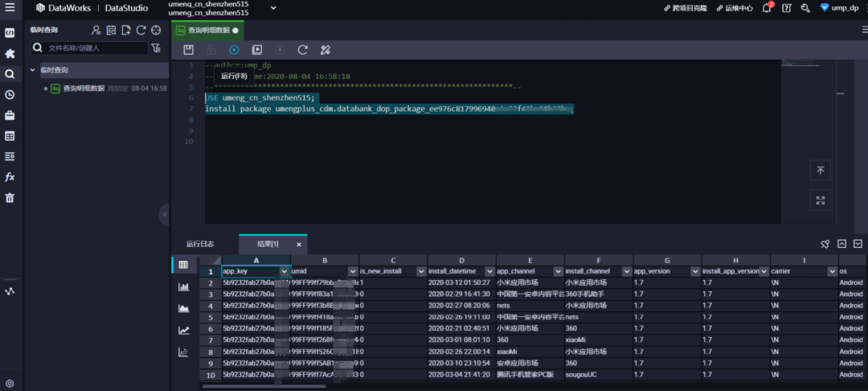Follow the 运维中心 link

point(735,8)
